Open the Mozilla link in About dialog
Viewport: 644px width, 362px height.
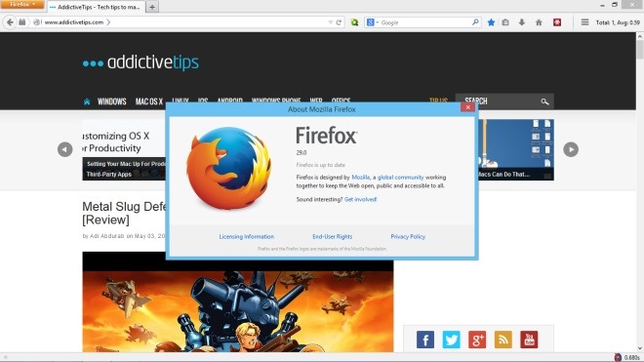[361, 177]
